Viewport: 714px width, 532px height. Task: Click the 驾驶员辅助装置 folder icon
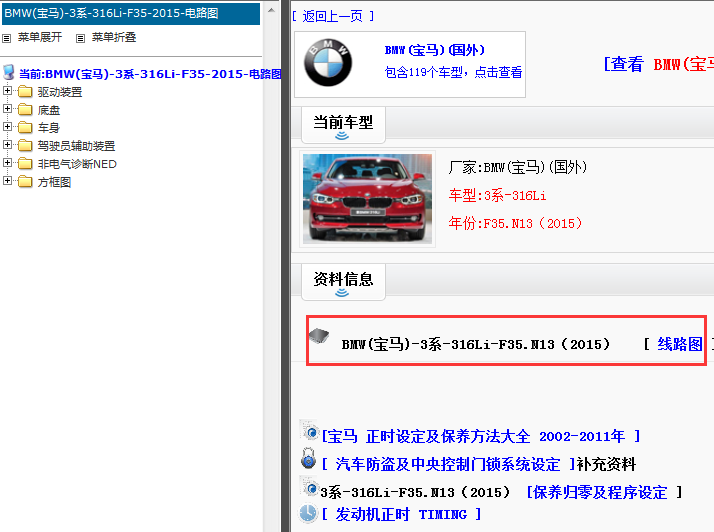25,146
